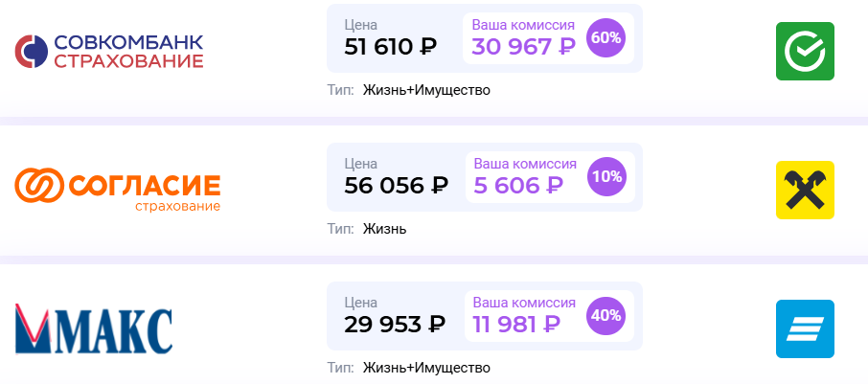Click the green Sberbank checkmark icon
This screenshot has height=384, width=868.
pyautogui.click(x=805, y=51)
